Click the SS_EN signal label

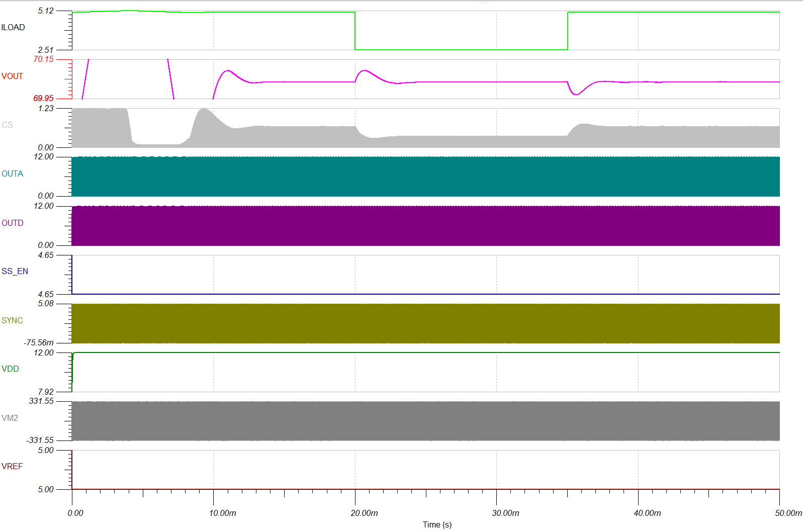(x=15, y=271)
